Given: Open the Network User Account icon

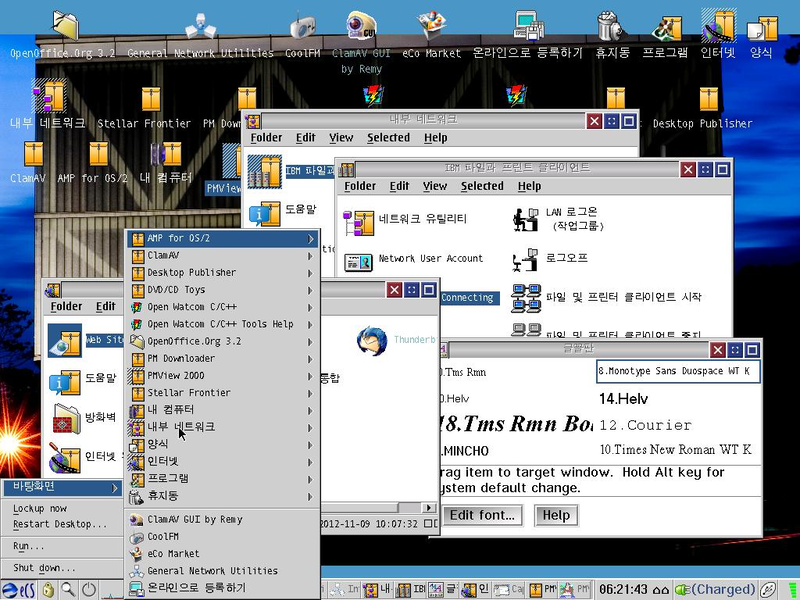Looking at the screenshot, I should click(358, 260).
